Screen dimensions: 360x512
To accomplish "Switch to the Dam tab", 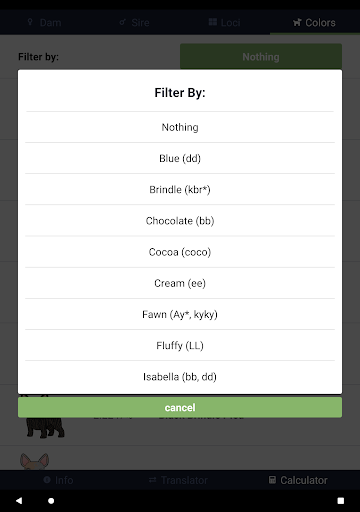I will (45, 22).
